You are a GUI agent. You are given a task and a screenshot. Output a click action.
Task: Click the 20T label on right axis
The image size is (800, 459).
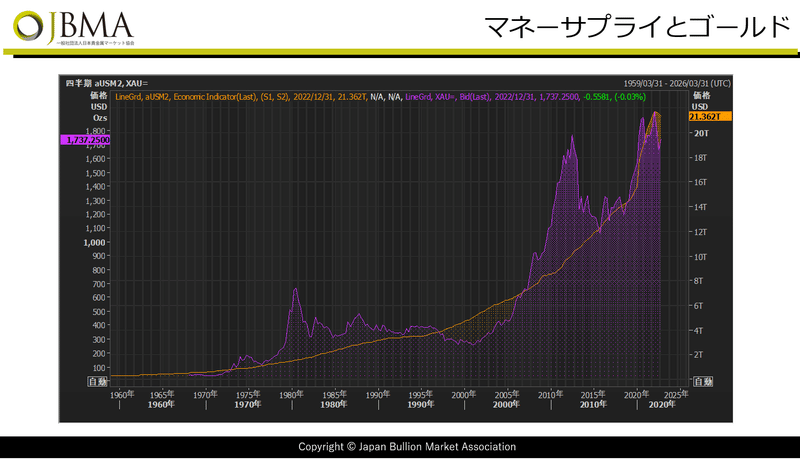coord(701,133)
